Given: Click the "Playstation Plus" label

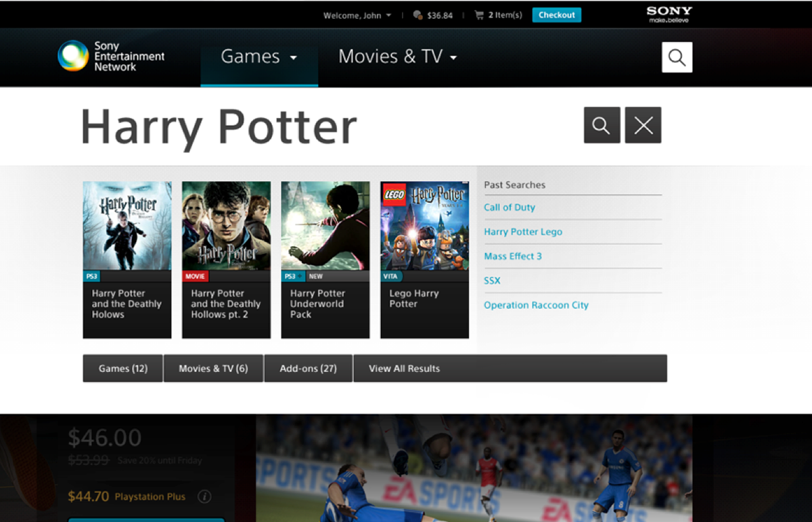Looking at the screenshot, I should click(x=150, y=496).
